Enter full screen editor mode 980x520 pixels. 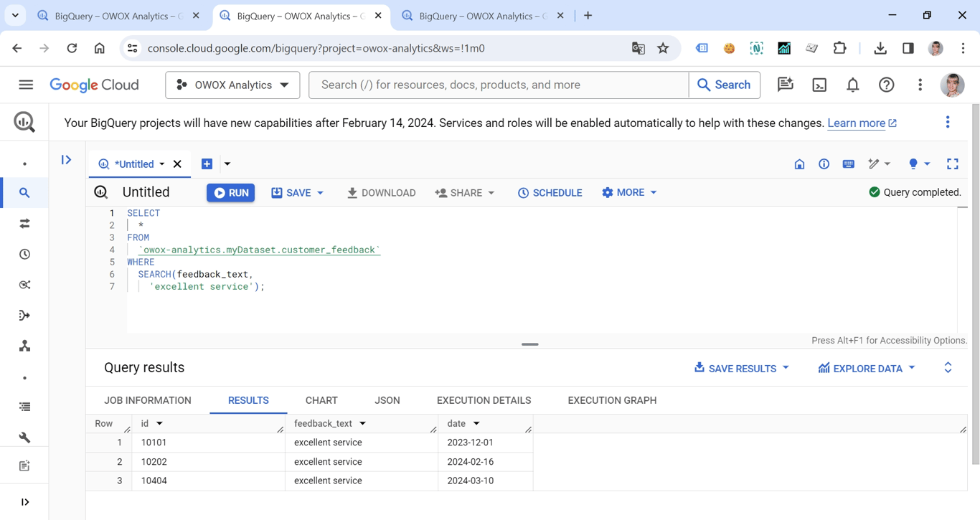[x=952, y=164]
